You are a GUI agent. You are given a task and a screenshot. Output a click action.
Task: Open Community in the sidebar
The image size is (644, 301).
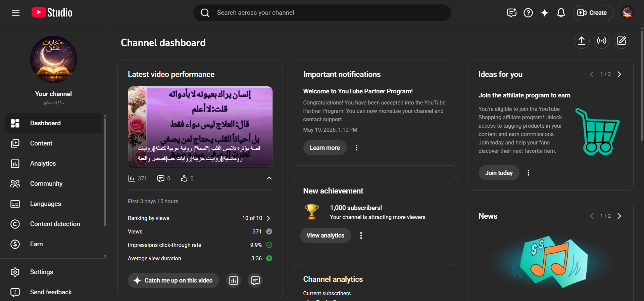(53, 184)
